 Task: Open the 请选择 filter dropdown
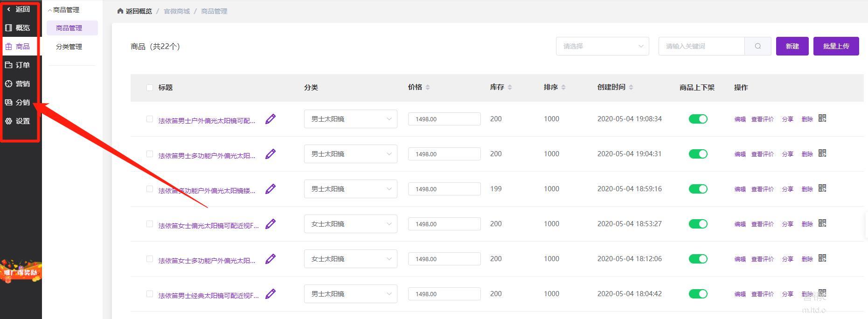click(602, 46)
